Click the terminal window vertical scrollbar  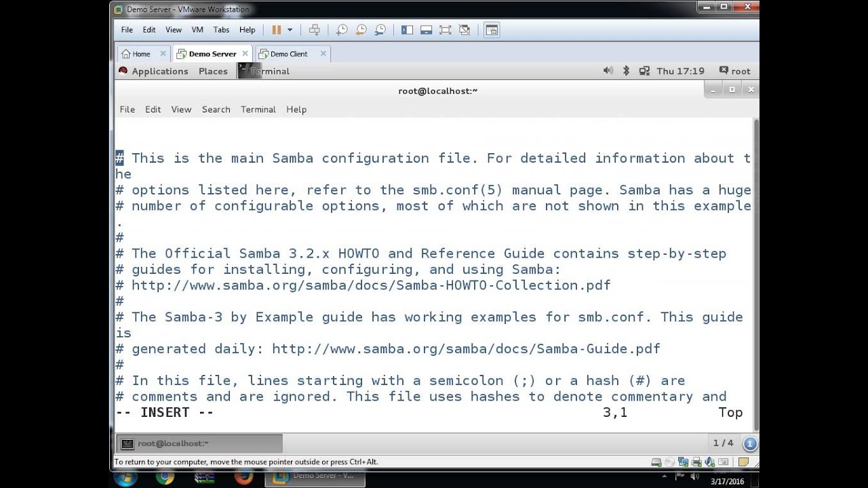756,274
